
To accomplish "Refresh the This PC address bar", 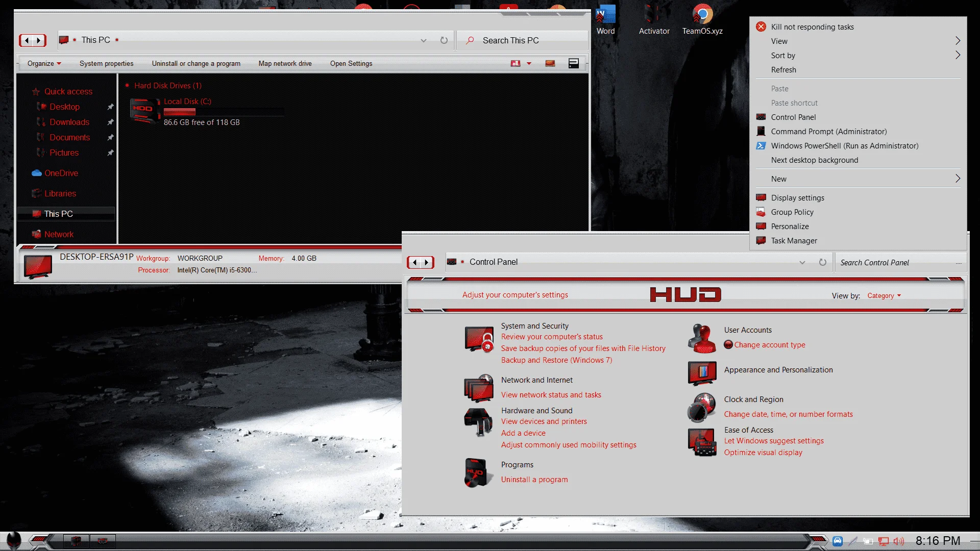I will tap(444, 40).
